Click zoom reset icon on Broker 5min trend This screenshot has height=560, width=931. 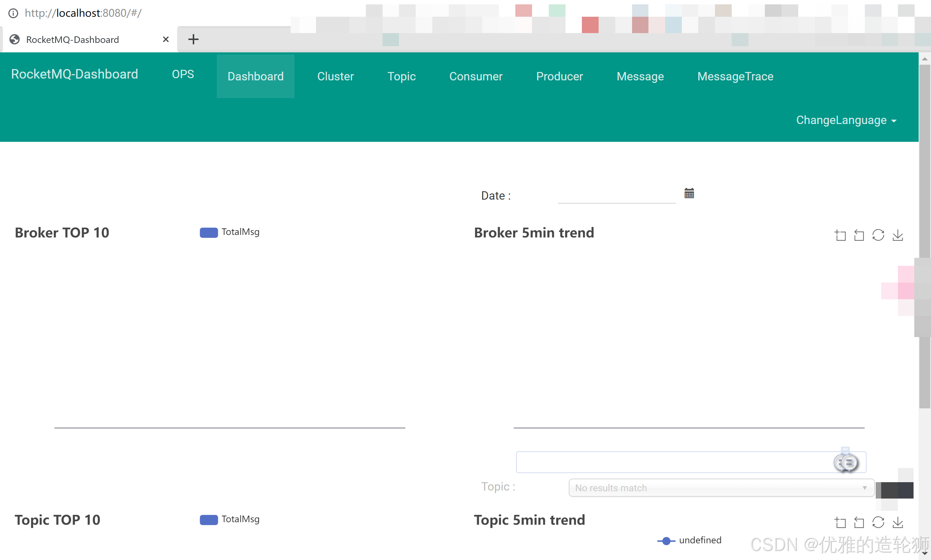pos(859,235)
